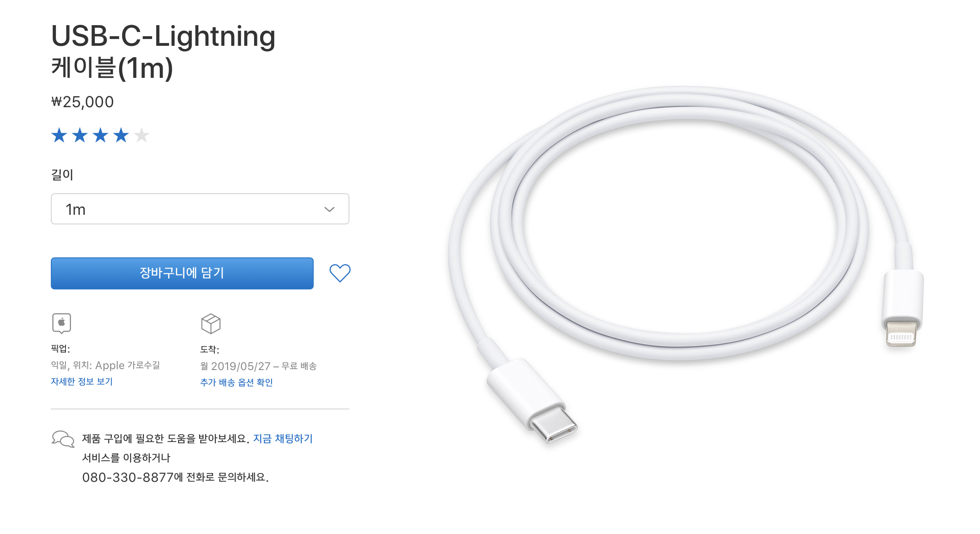
Task: Open the 1m length selector
Action: point(200,209)
